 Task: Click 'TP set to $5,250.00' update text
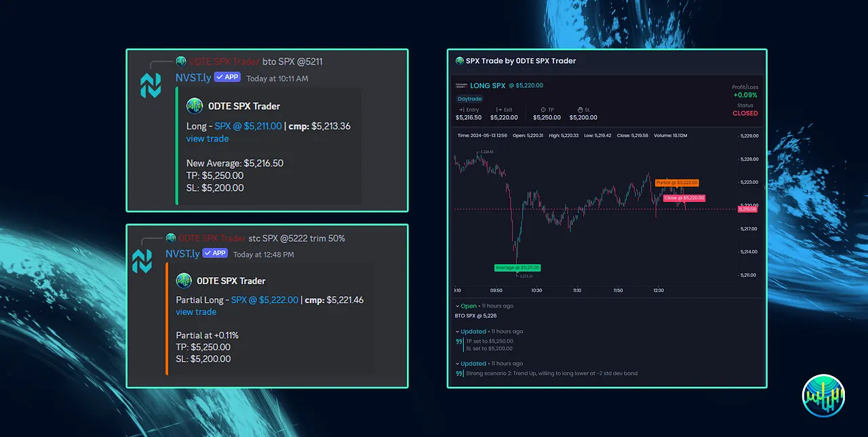490,341
